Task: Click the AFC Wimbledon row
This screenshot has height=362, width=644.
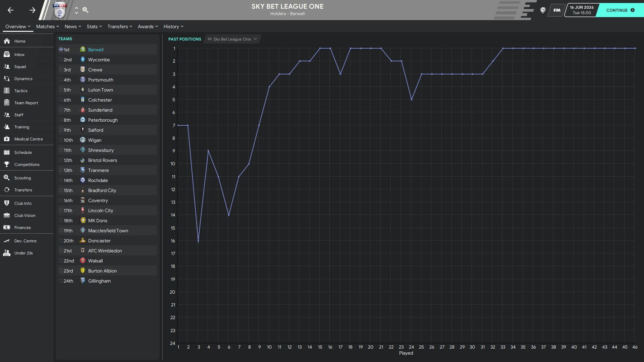Action: click(108, 251)
